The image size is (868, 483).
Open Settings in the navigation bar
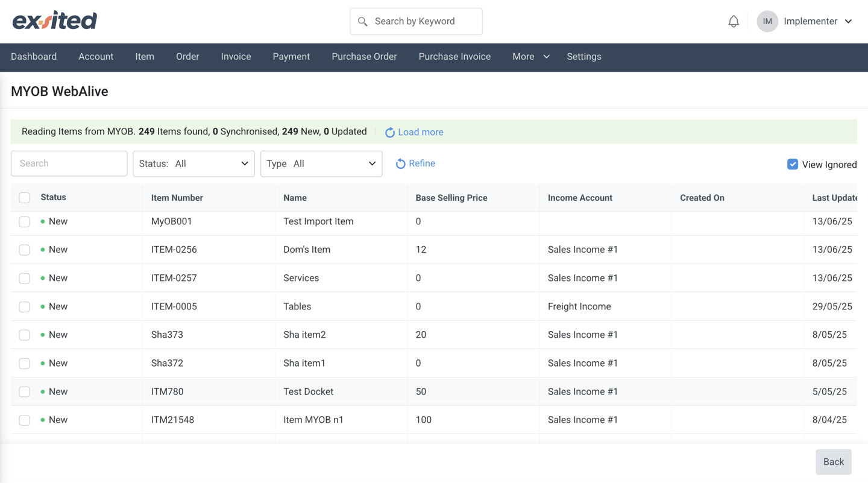click(x=584, y=57)
